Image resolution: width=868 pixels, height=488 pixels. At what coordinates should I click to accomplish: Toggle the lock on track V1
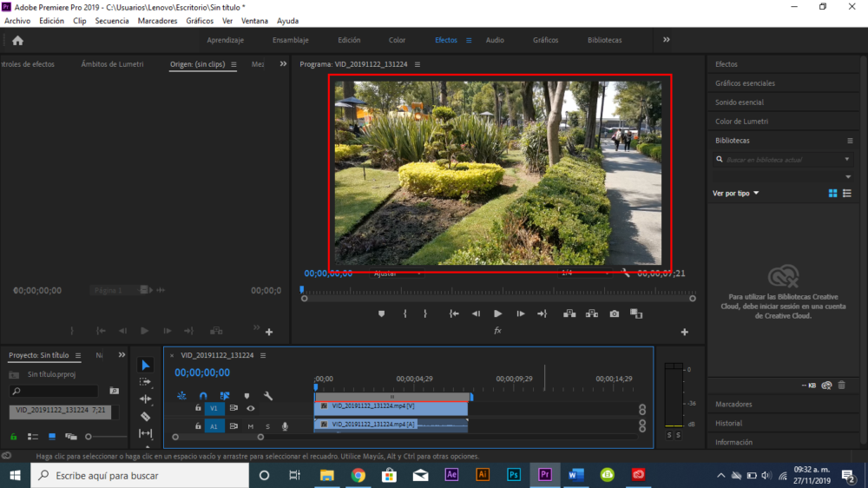pos(198,408)
